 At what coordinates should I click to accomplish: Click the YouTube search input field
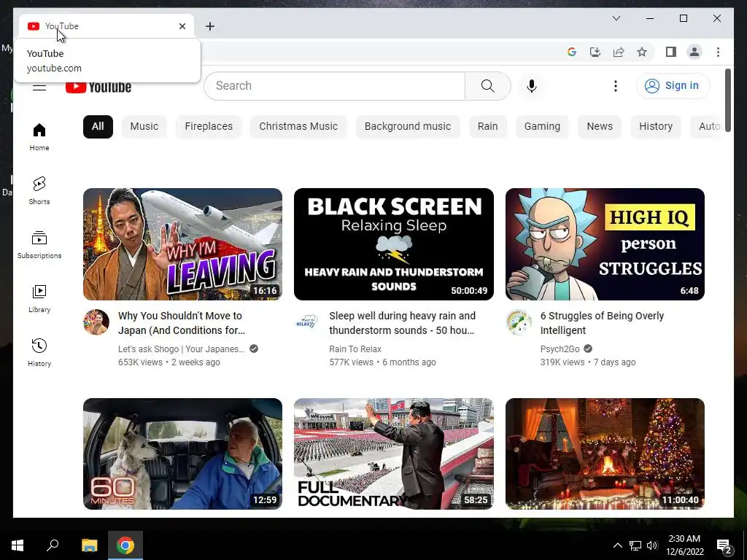(x=334, y=86)
